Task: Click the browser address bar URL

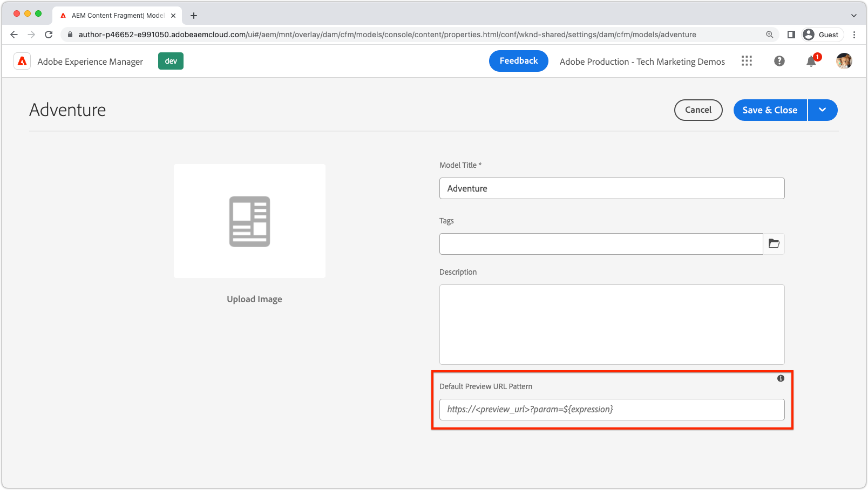Action: point(387,35)
